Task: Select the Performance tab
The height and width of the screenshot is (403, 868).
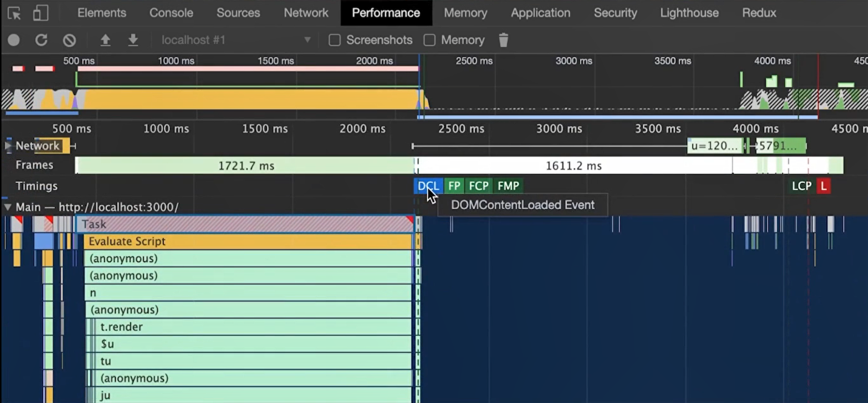Action: tap(386, 13)
